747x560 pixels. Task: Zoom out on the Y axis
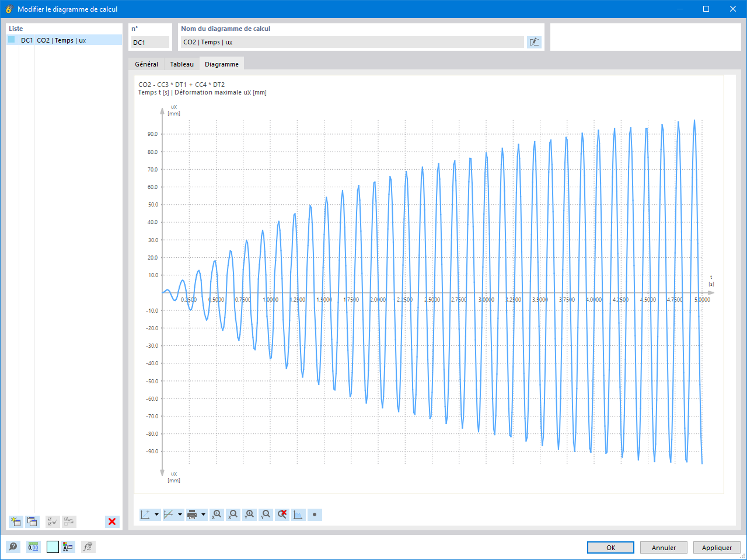266,514
